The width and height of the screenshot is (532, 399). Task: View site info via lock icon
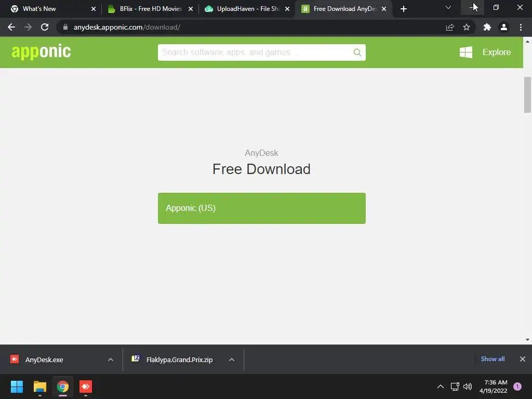pos(65,27)
